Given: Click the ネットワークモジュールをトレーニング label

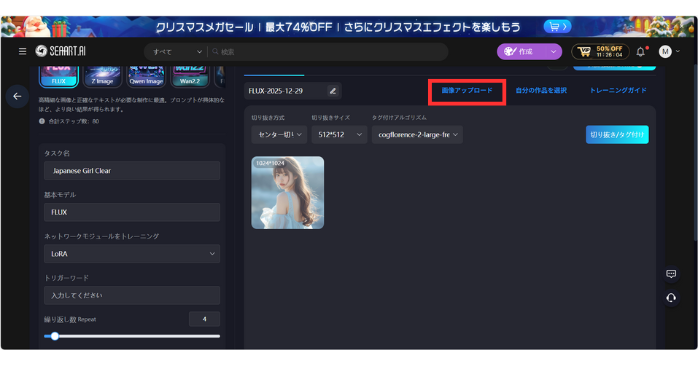Looking at the screenshot, I should click(x=101, y=236).
